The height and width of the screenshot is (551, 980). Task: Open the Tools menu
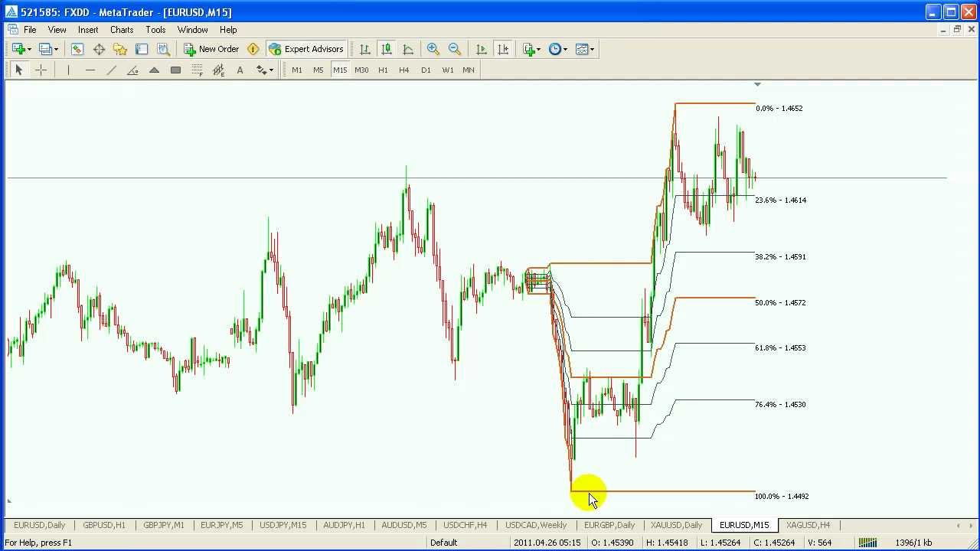pos(155,30)
